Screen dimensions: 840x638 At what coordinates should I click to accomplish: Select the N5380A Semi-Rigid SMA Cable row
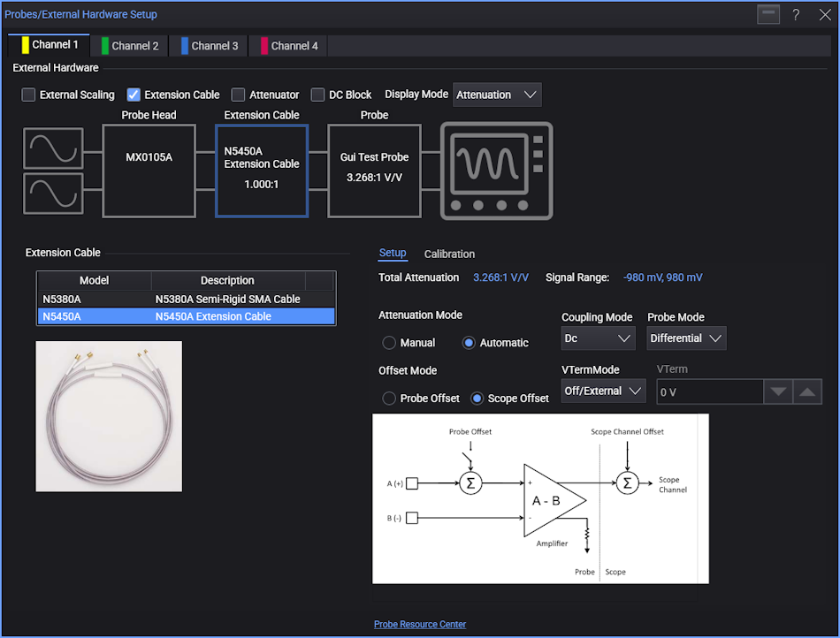tap(186, 299)
